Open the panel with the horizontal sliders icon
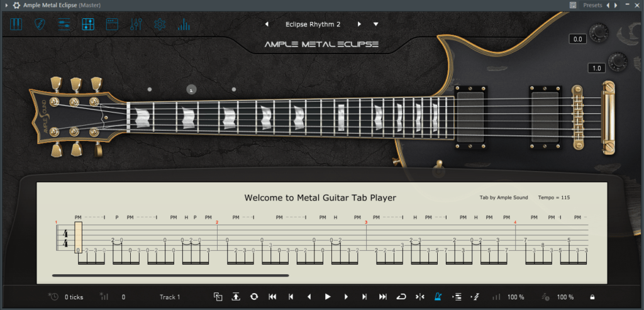 pos(64,25)
